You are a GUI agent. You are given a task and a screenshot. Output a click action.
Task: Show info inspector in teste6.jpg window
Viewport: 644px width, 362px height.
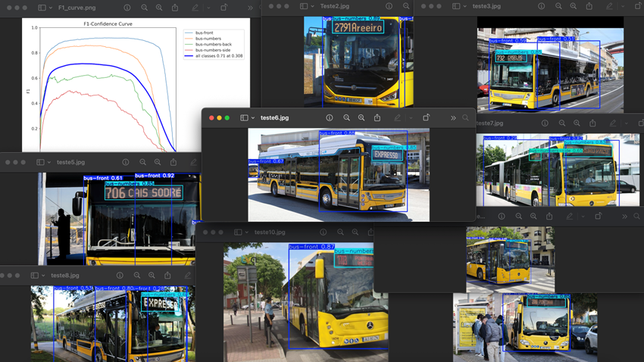click(330, 118)
